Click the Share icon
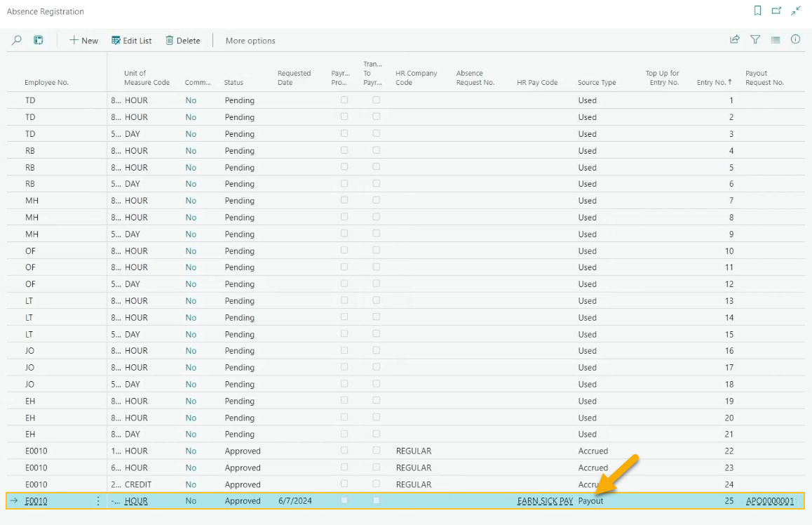 click(734, 40)
